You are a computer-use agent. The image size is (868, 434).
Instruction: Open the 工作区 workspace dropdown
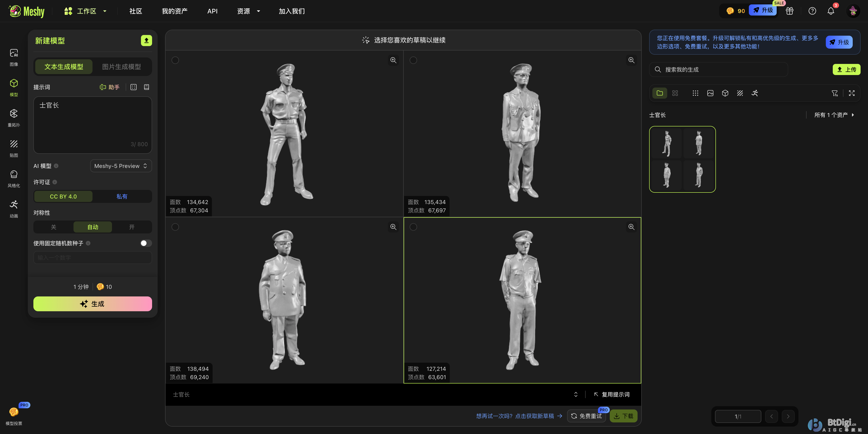coord(86,11)
